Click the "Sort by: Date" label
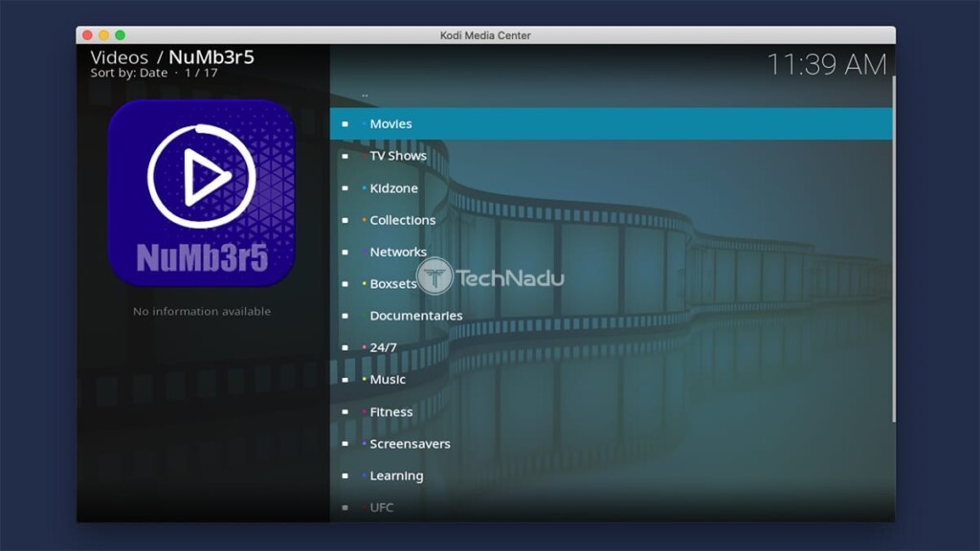The height and width of the screenshot is (551, 980). coord(129,73)
